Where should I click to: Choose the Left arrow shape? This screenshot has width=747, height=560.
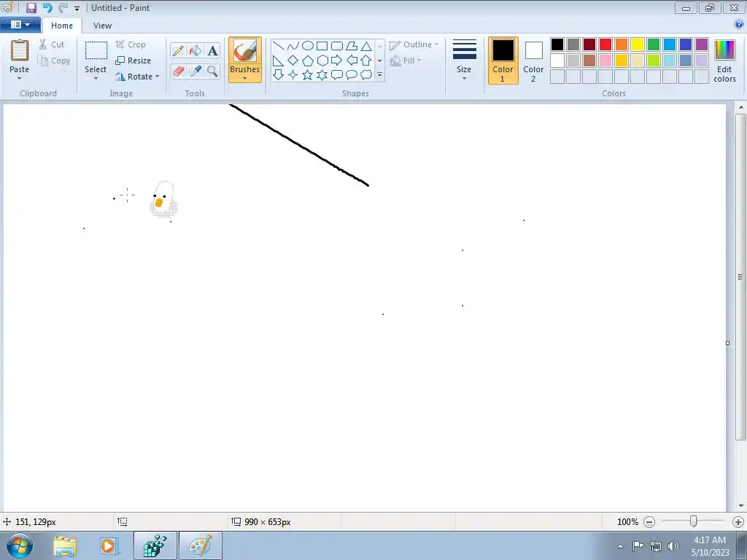352,61
